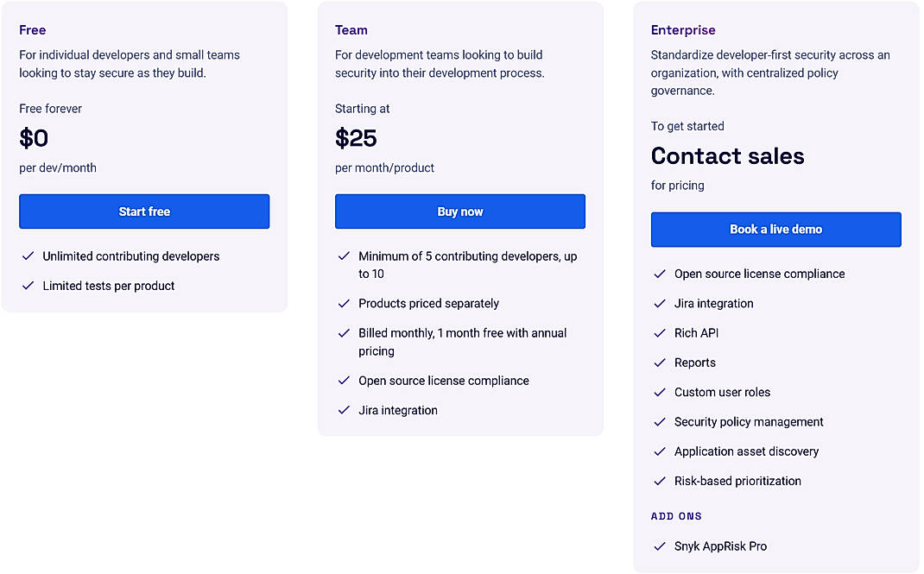Screen dimensions: 924x574
Task: Select the Start free button
Action: point(143,211)
